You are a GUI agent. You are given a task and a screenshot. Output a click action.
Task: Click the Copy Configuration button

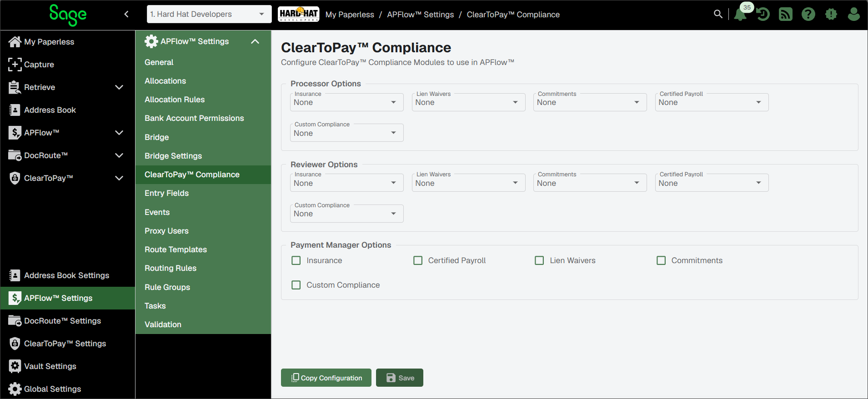pyautogui.click(x=326, y=378)
